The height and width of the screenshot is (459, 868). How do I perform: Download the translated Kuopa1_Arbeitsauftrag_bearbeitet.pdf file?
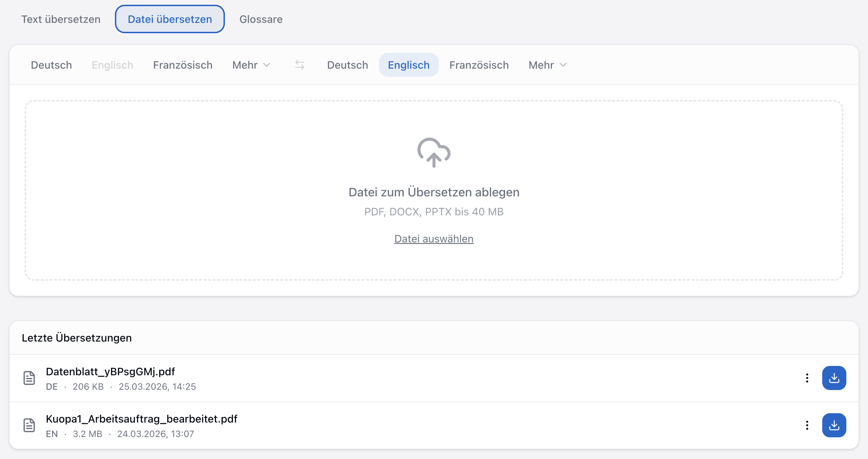pyautogui.click(x=835, y=425)
